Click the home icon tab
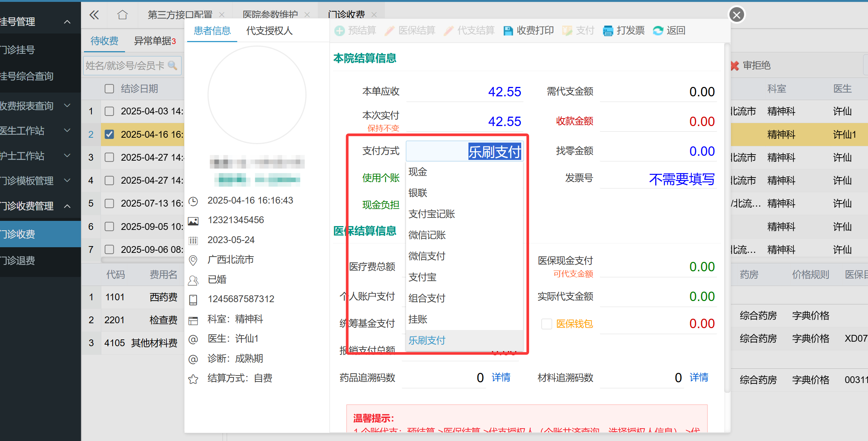The height and width of the screenshot is (441, 868). pos(122,15)
